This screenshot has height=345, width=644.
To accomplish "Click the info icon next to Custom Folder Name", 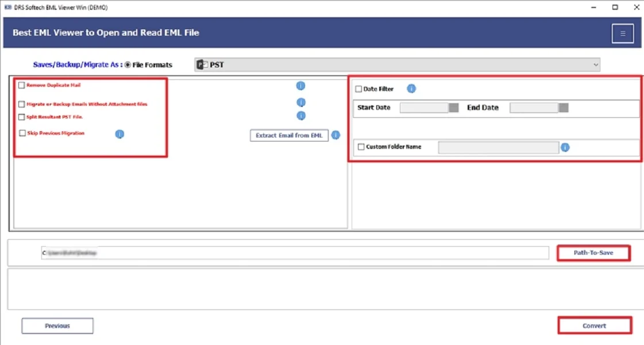I will (565, 147).
